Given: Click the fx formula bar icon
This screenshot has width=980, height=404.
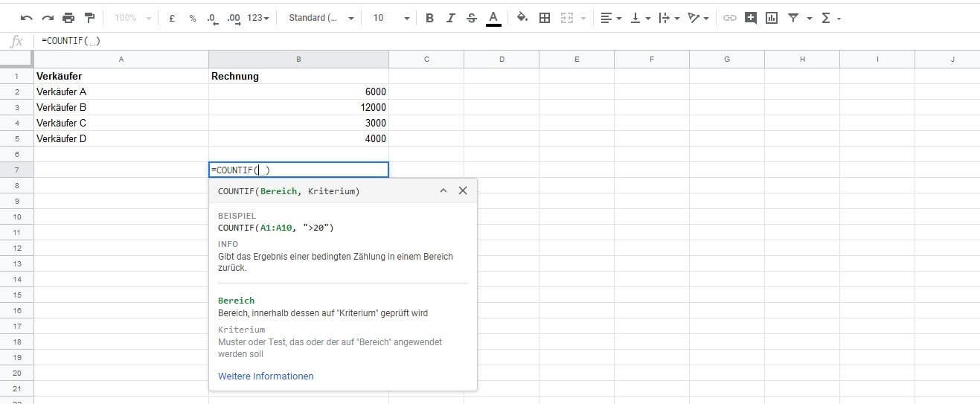Looking at the screenshot, I should pyautogui.click(x=16, y=41).
